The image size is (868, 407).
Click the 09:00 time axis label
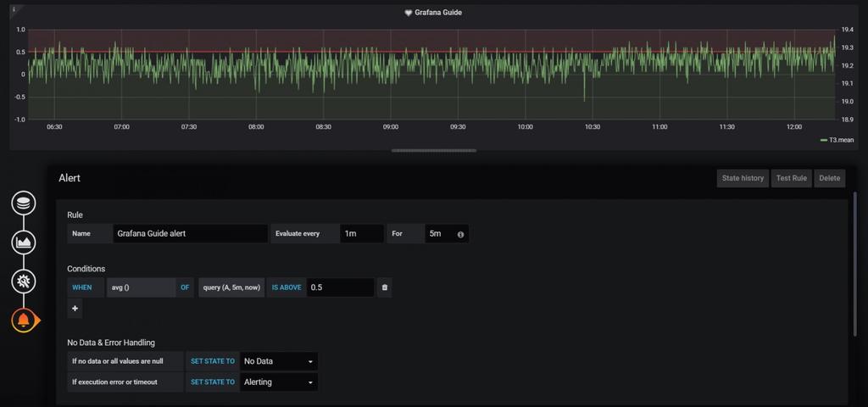[x=390, y=127]
